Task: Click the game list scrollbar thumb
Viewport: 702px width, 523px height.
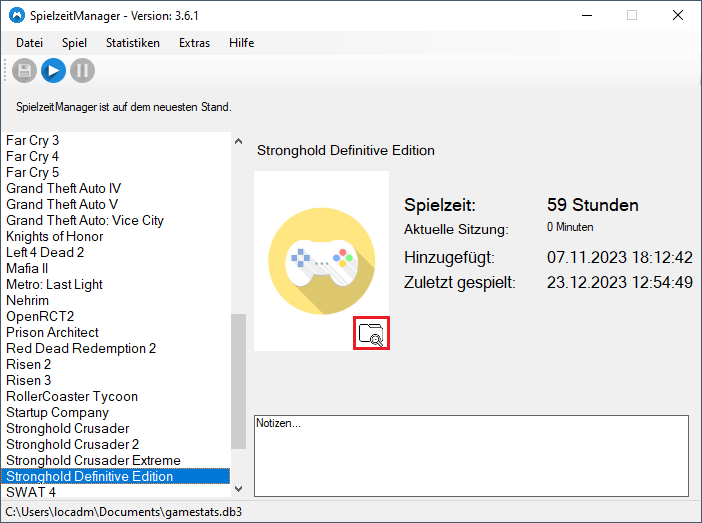Action: point(238,380)
